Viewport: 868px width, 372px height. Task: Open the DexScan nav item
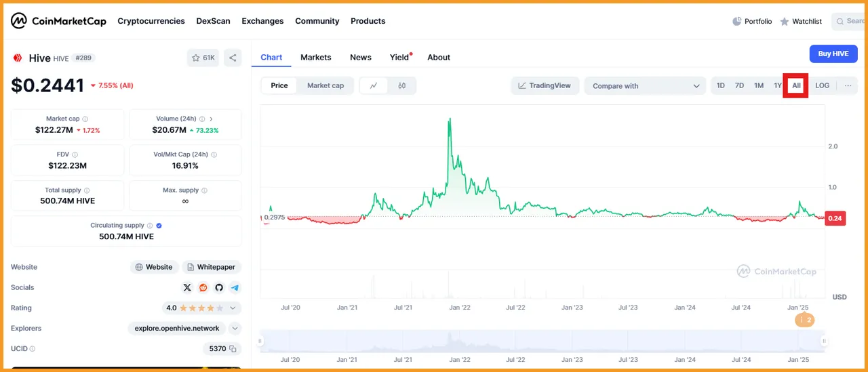pos(213,21)
